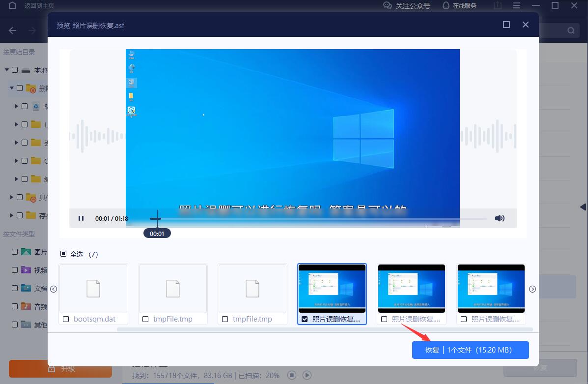
Task: Check the 音频 file type checkbox
Action: click(15, 306)
